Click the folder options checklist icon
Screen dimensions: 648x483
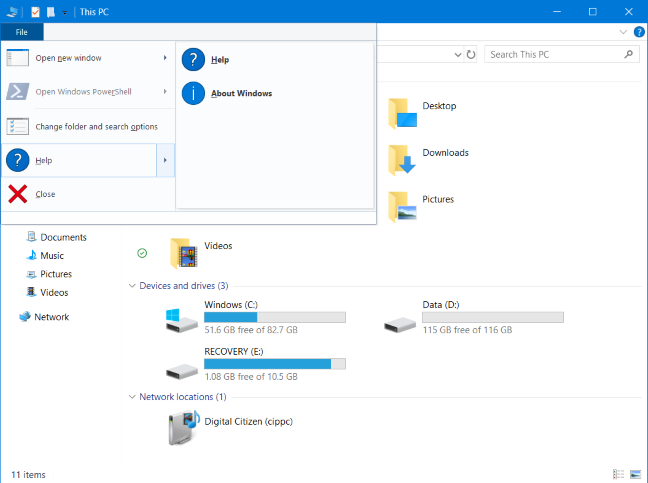click(18, 126)
